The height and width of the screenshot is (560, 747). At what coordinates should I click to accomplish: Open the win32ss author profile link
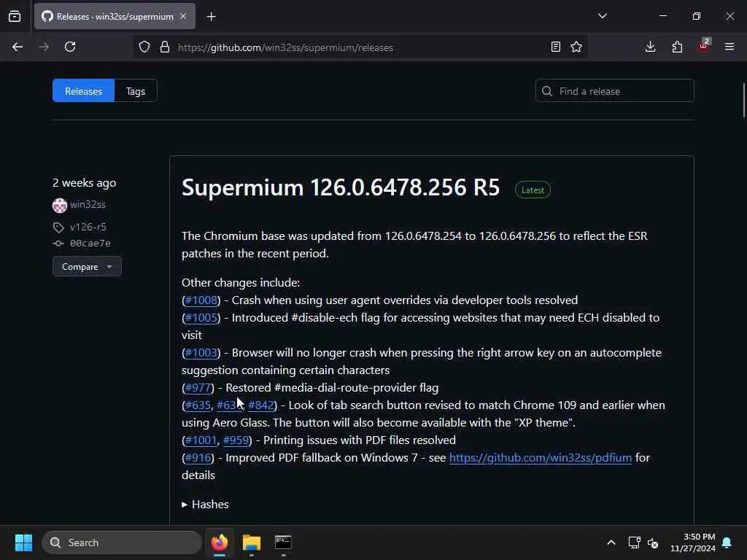tap(88, 205)
